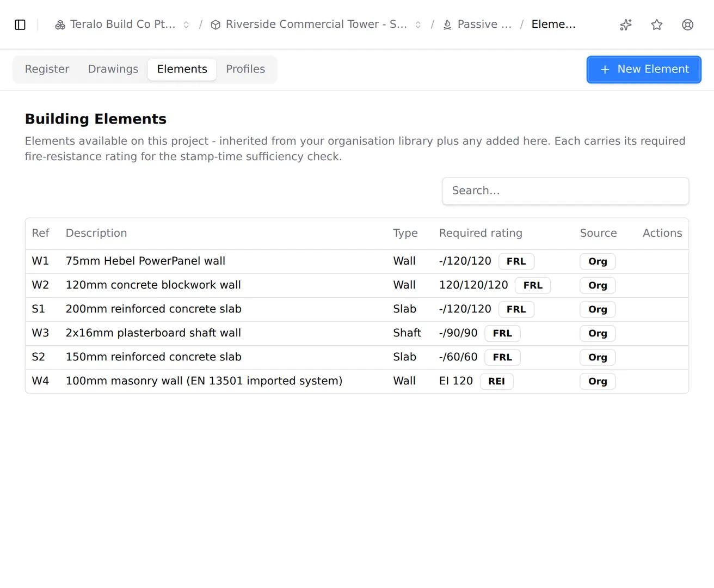Viewport: 714px width, 588px height.
Task: Open the Profiles tab
Action: point(245,69)
